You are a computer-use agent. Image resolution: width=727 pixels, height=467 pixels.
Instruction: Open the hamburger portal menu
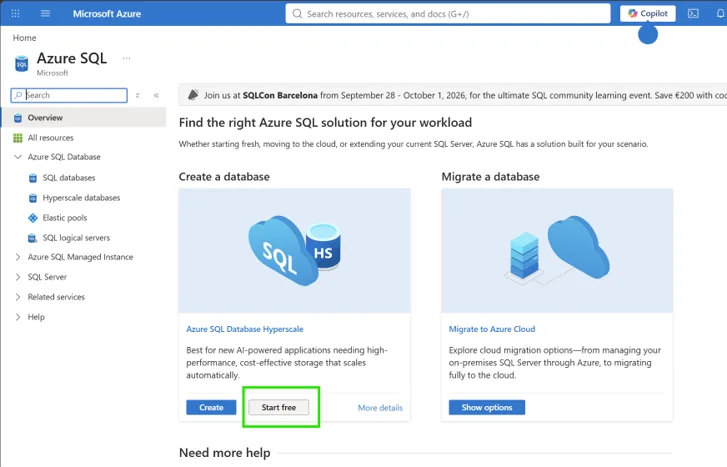tap(45, 13)
